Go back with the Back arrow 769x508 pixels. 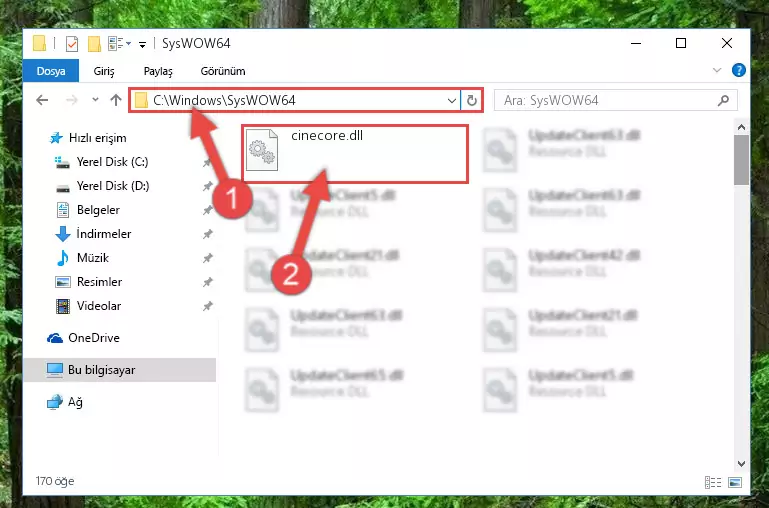pos(43,101)
